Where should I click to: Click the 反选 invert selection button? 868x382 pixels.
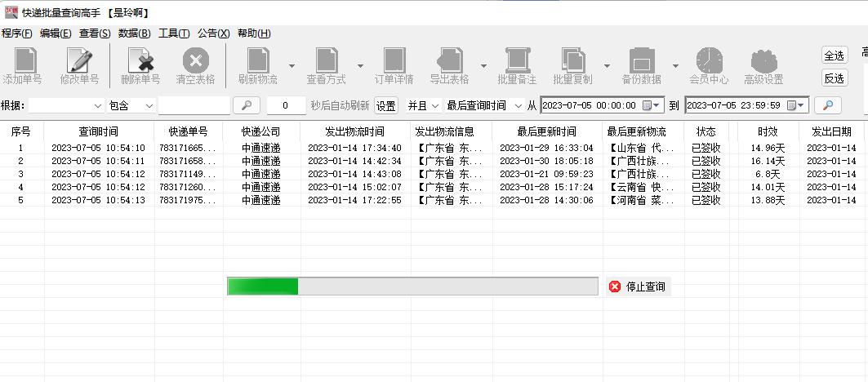(834, 78)
